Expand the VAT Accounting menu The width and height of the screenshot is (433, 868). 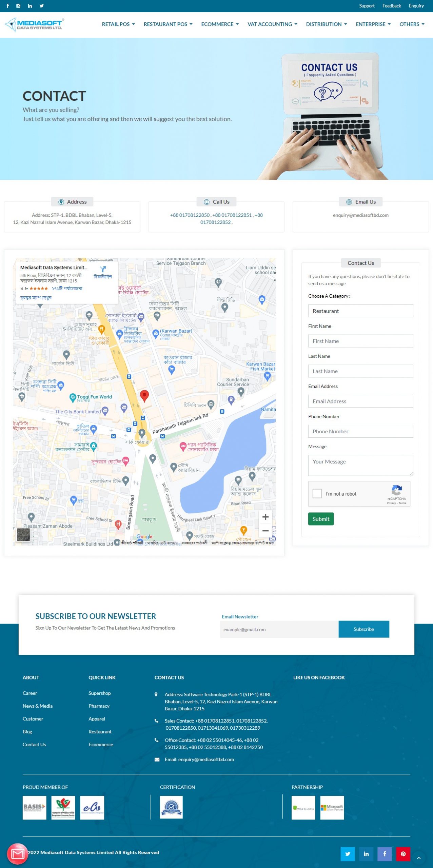click(x=272, y=24)
